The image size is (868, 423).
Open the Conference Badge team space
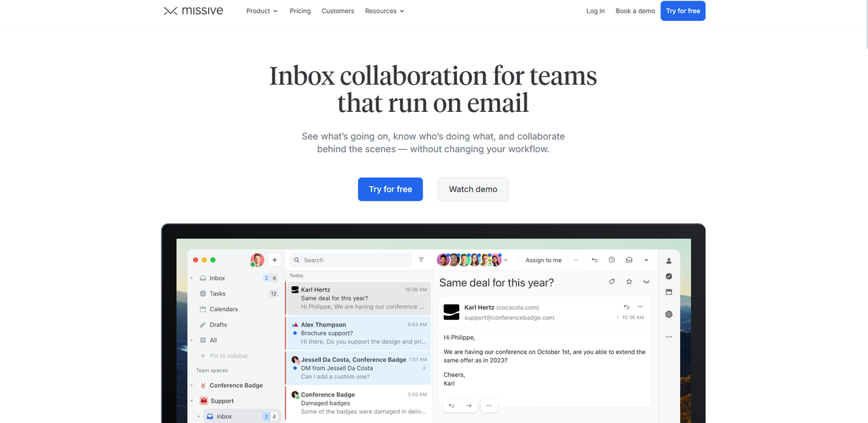pyautogui.click(x=236, y=385)
